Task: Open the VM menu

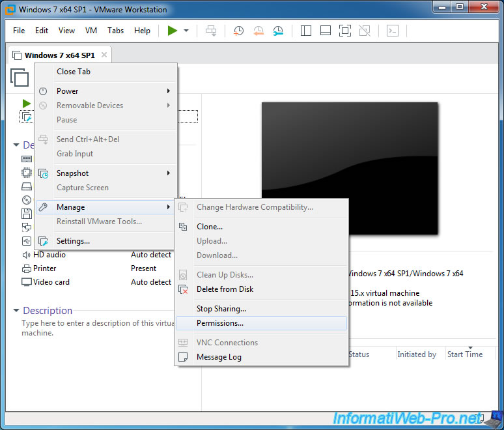Action: tap(91, 31)
